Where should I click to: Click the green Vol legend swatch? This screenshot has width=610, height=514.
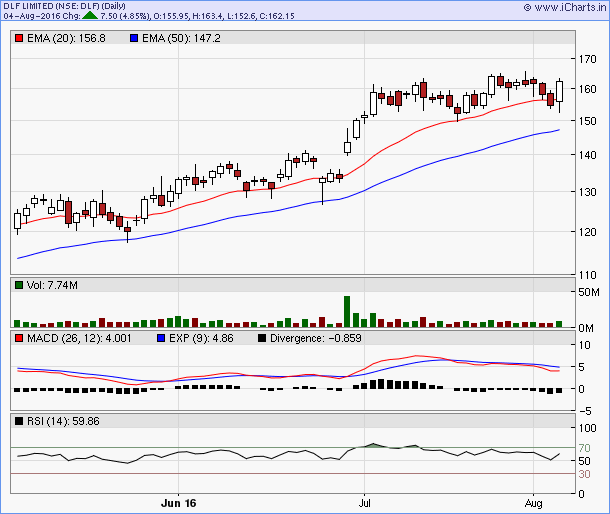click(x=19, y=285)
